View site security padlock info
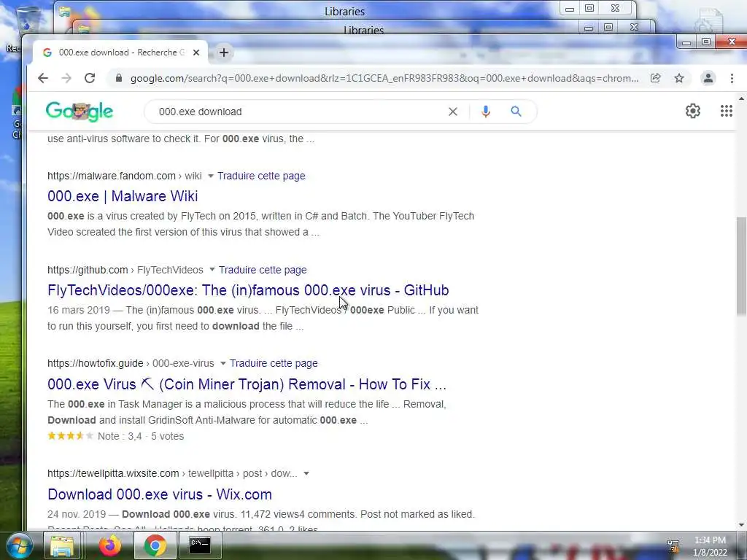 point(119,78)
